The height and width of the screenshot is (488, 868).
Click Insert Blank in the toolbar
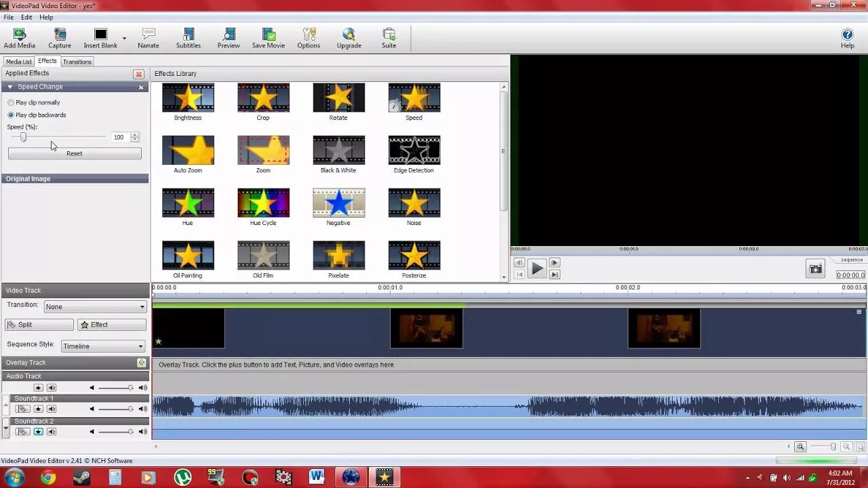point(100,39)
